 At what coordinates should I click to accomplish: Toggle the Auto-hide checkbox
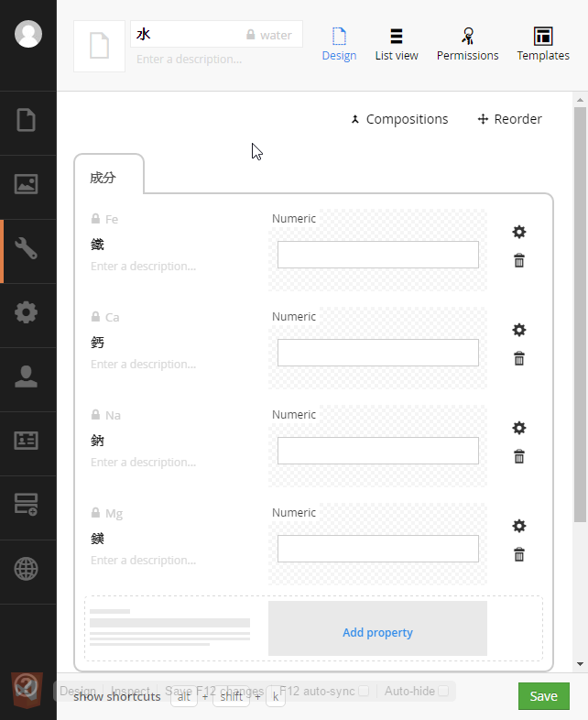(443, 691)
